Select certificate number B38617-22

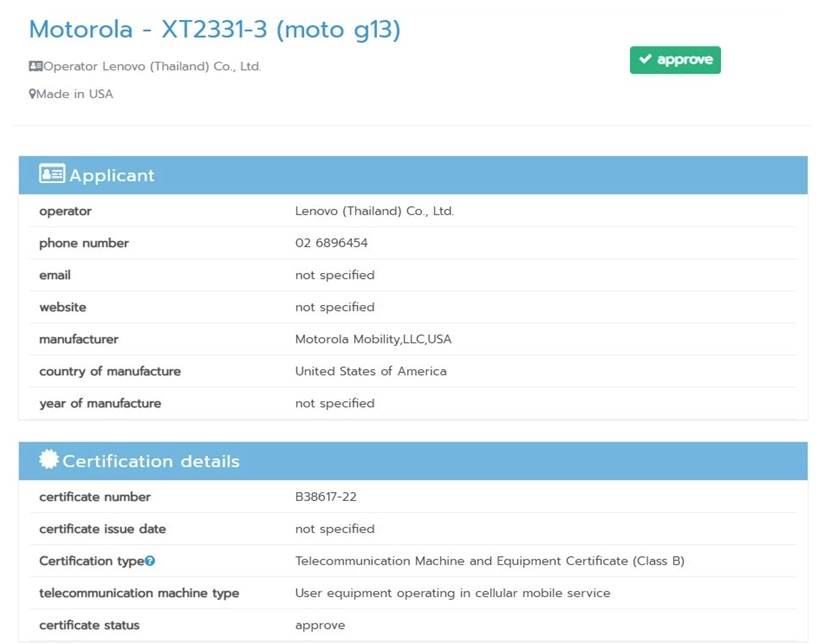[326, 497]
